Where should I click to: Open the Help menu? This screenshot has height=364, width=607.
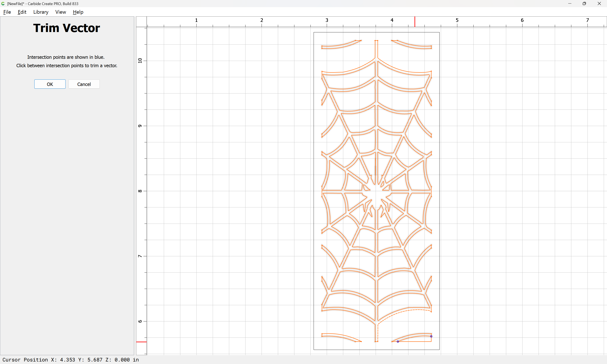78,12
